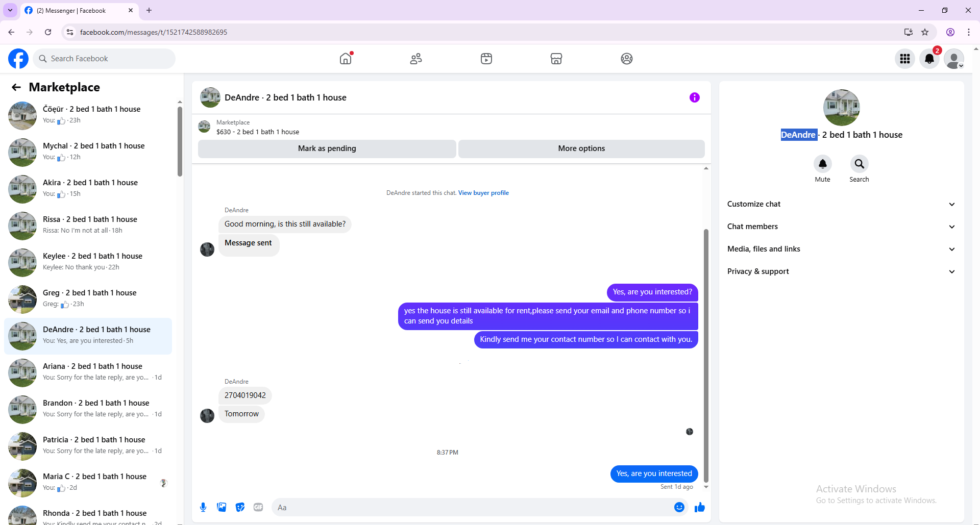Click the 'Kindly send me your contact number' message
980x525 pixels.
click(586, 339)
